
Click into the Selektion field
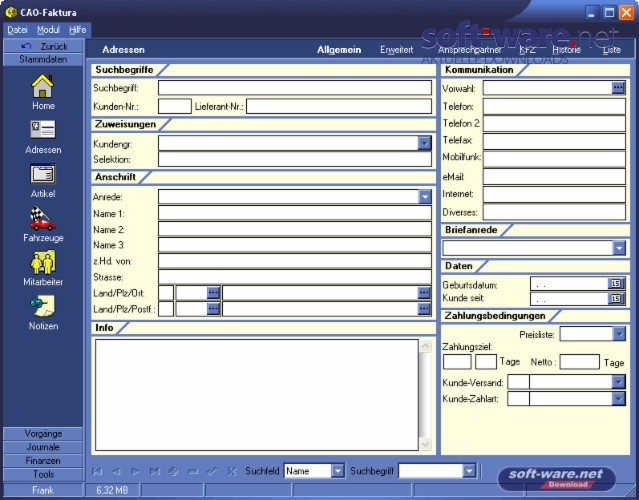click(295, 159)
